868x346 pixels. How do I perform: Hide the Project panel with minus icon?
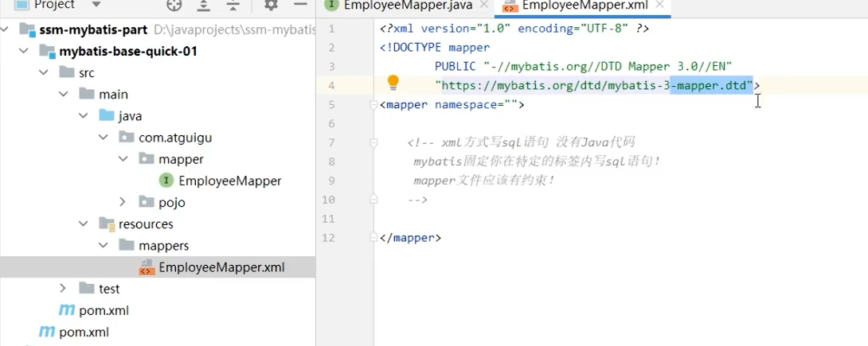pyautogui.click(x=300, y=5)
